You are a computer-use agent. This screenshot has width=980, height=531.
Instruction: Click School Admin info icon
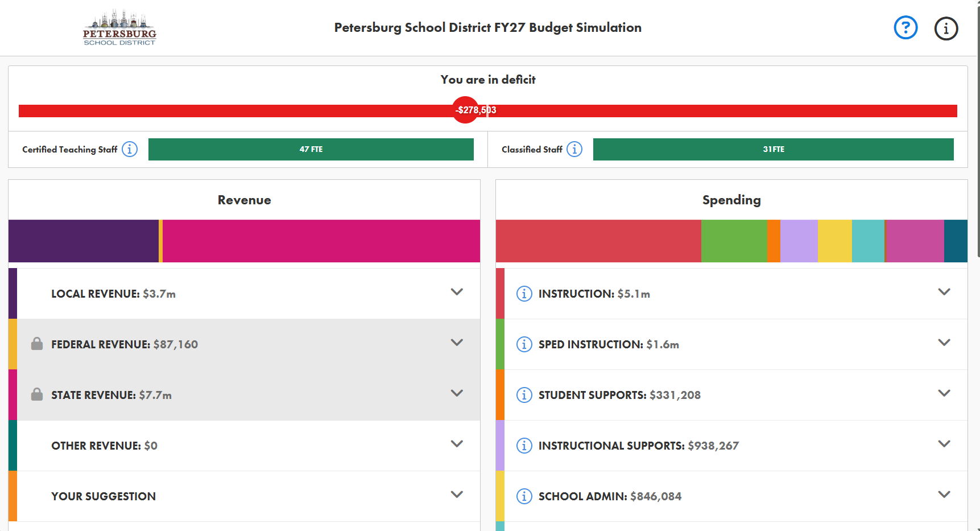[x=524, y=496]
